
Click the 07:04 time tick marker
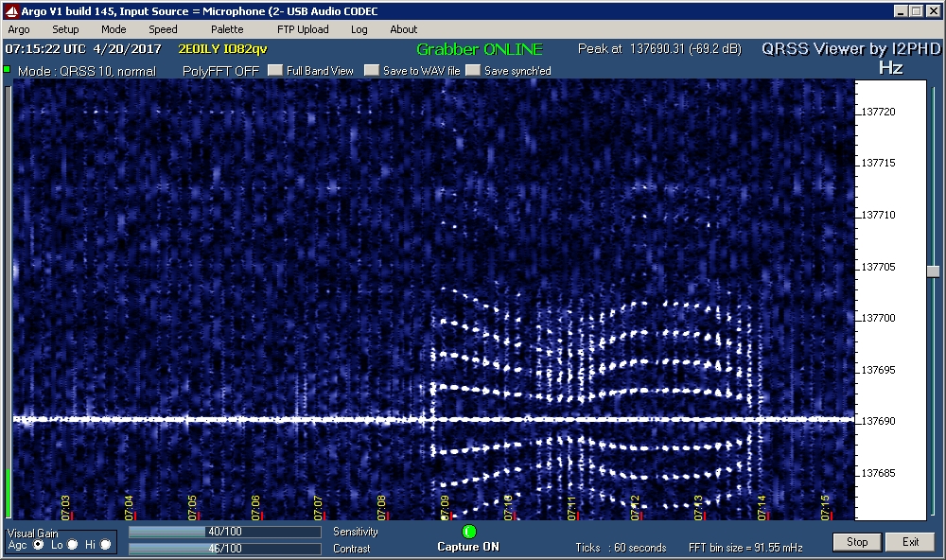tap(129, 507)
